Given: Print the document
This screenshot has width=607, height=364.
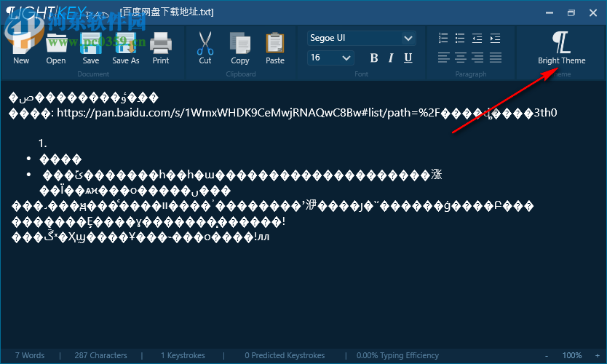Looking at the screenshot, I should [161, 48].
